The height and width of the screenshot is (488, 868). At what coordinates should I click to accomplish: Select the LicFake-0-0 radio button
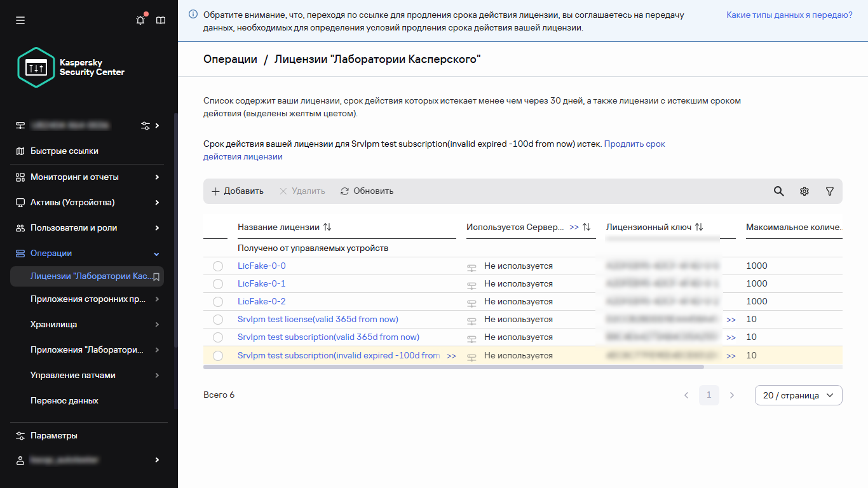click(x=218, y=266)
